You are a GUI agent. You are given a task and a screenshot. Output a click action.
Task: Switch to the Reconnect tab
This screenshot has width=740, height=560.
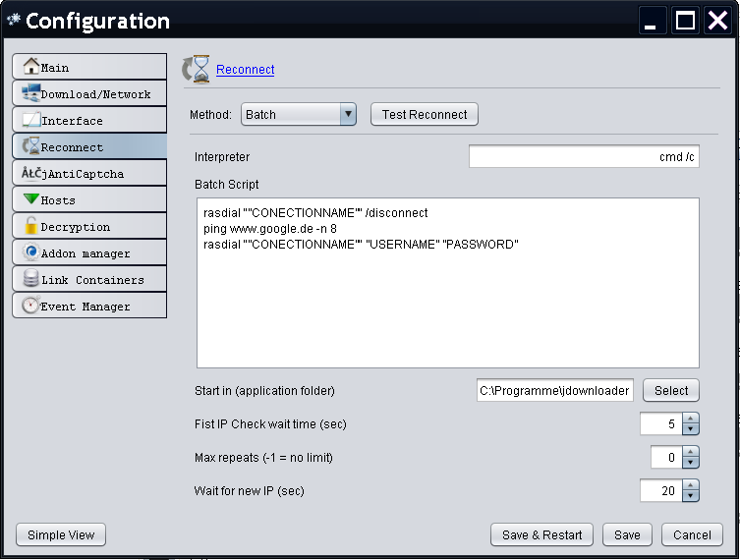pyautogui.click(x=89, y=146)
